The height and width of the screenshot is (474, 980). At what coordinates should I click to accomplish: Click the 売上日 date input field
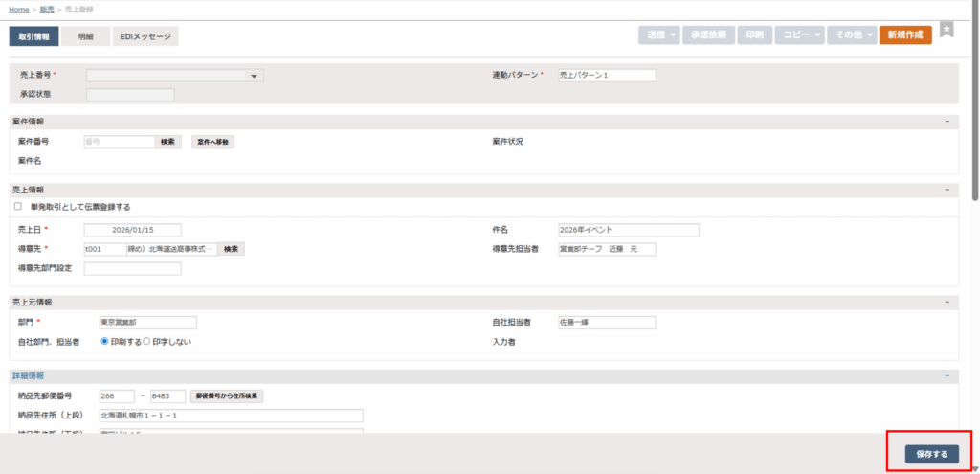coord(132,230)
